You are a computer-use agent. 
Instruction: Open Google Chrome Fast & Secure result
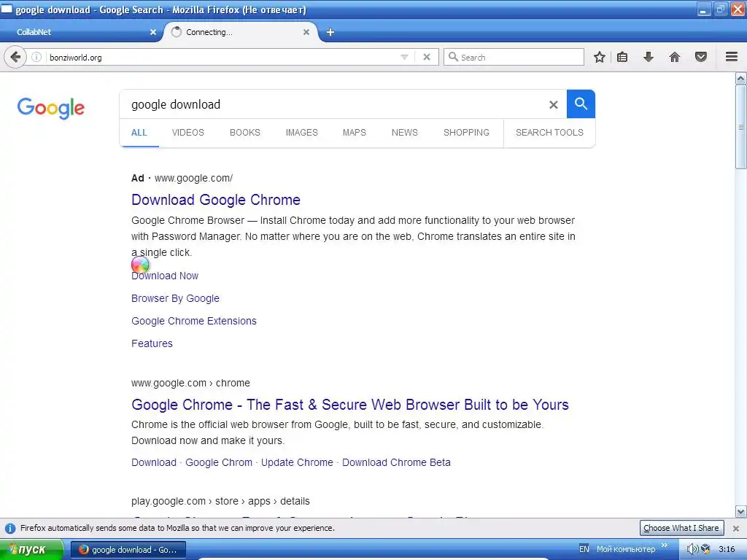tap(350, 404)
